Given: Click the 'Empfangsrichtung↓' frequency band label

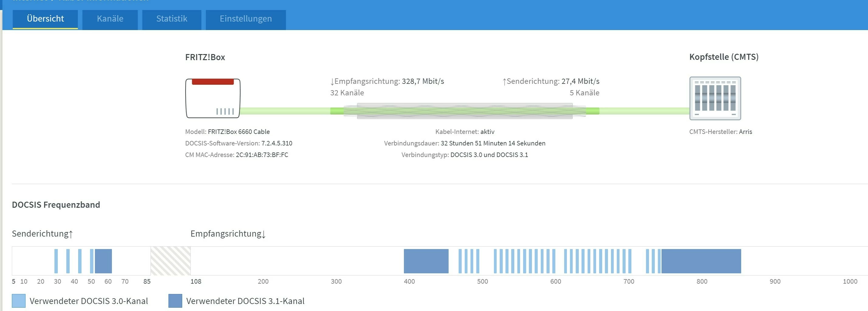Looking at the screenshot, I should [x=228, y=234].
